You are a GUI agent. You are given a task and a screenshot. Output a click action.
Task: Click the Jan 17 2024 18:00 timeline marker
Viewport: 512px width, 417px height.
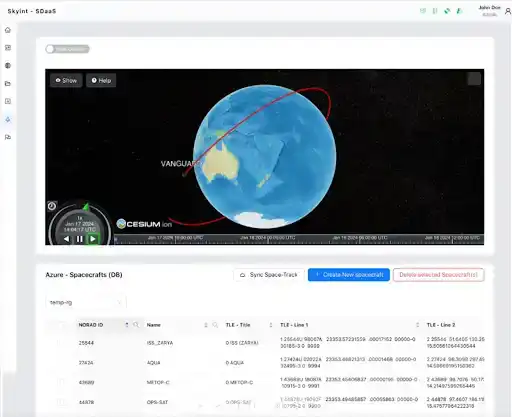tap(176, 238)
